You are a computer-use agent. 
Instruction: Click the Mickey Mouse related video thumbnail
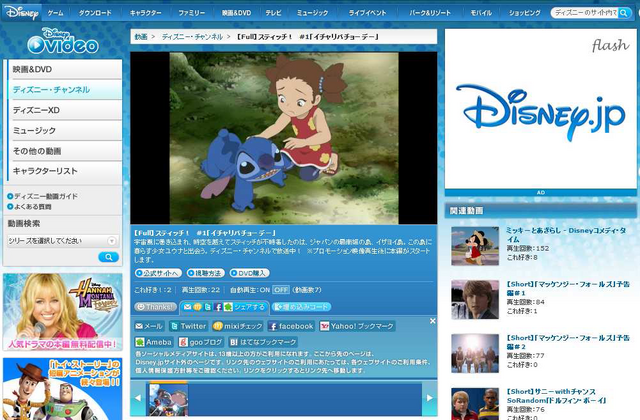pyautogui.click(x=475, y=246)
